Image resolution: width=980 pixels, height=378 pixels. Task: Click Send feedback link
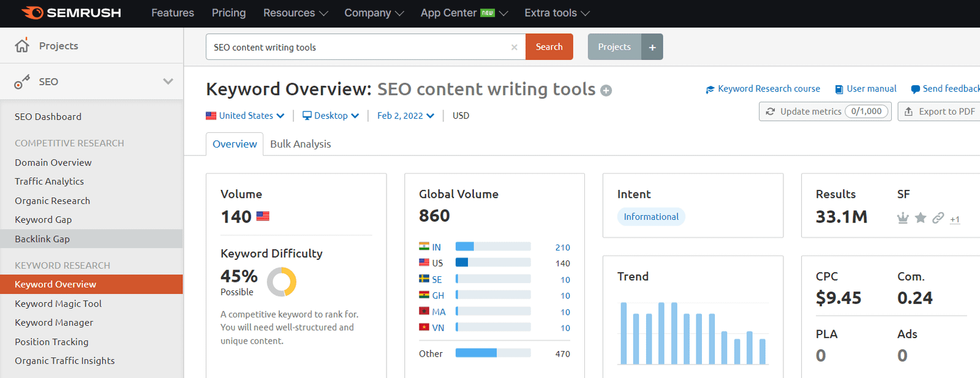click(x=946, y=89)
